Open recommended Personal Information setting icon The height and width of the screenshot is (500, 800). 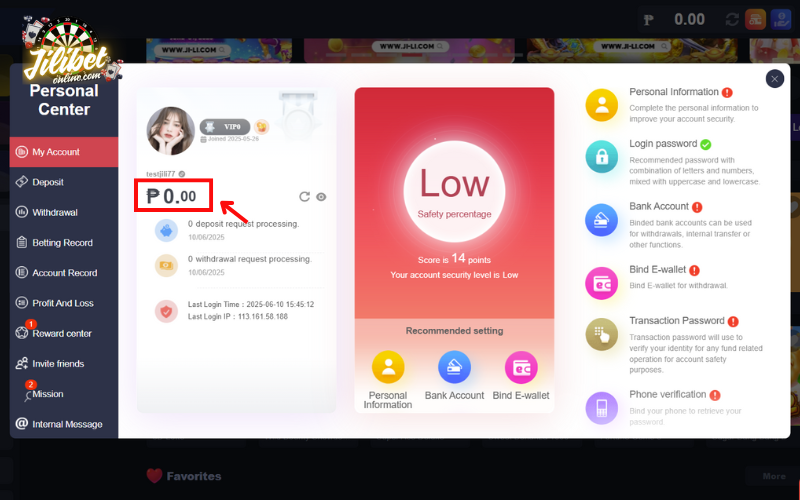pos(388,367)
